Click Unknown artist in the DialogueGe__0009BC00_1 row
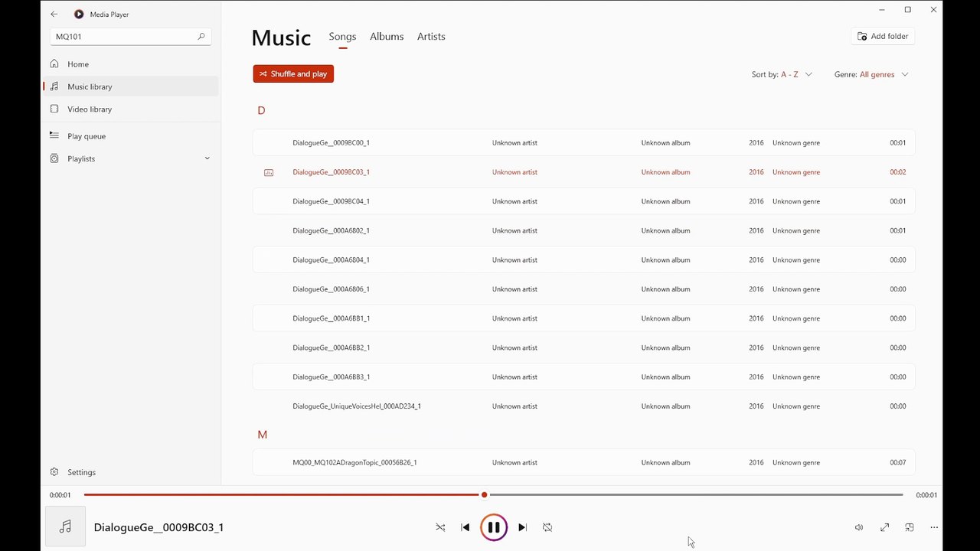 tap(514, 143)
